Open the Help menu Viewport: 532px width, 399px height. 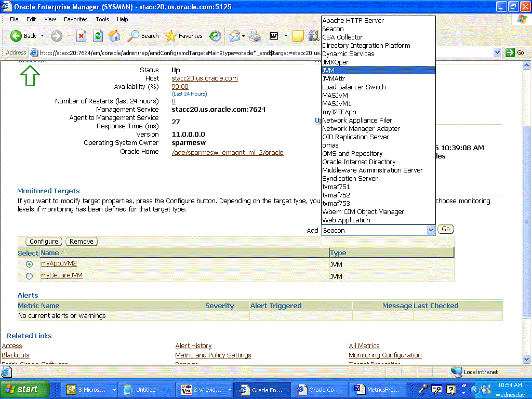click(x=123, y=19)
